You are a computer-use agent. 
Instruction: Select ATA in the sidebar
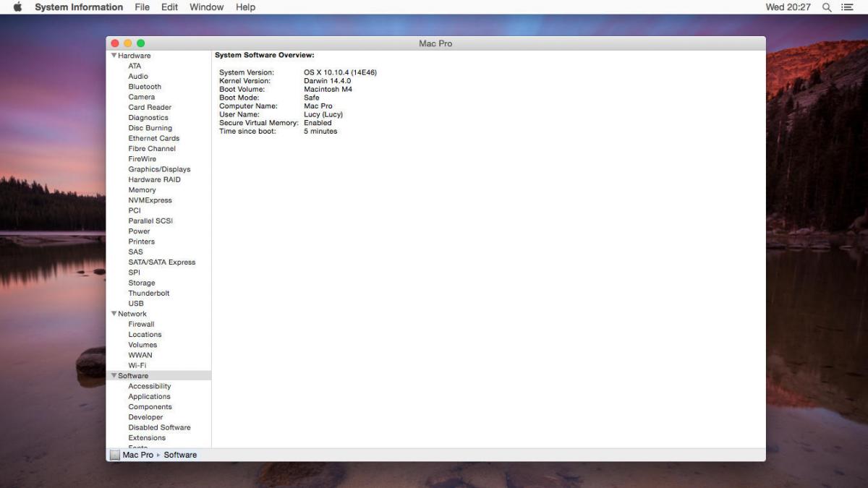[x=135, y=66]
